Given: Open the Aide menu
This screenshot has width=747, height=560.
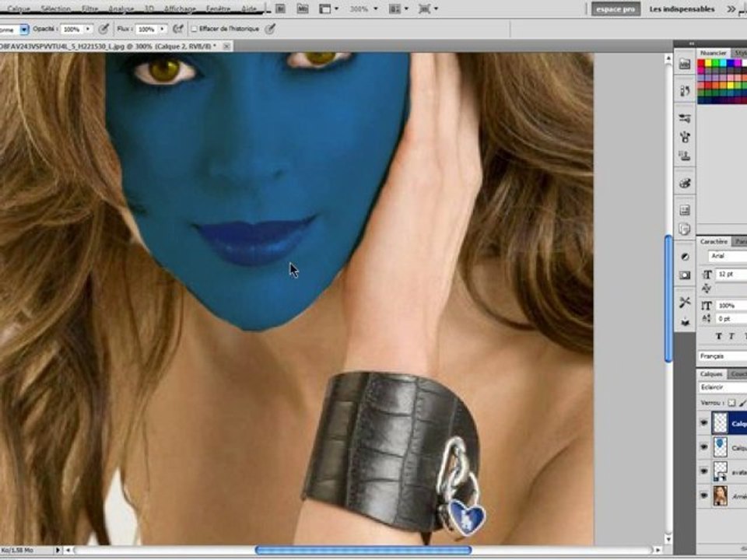Looking at the screenshot, I should click(x=249, y=9).
